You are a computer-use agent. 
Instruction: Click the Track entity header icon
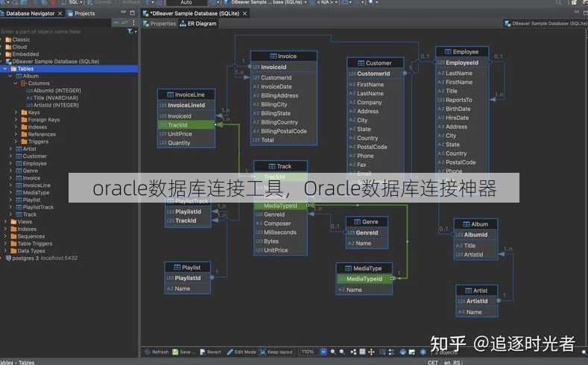(x=272, y=166)
